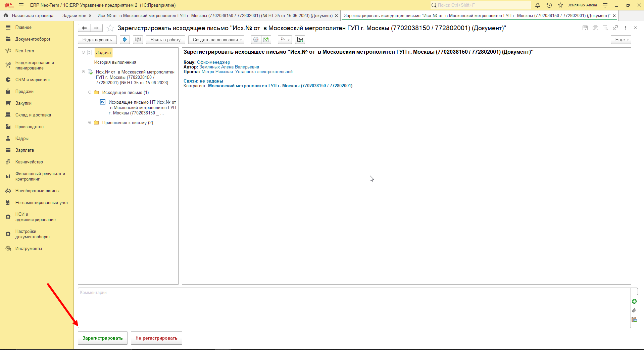This screenshot has height=350, width=644.
Task: Open Документооборот in the sidebar
Action: point(33,39)
